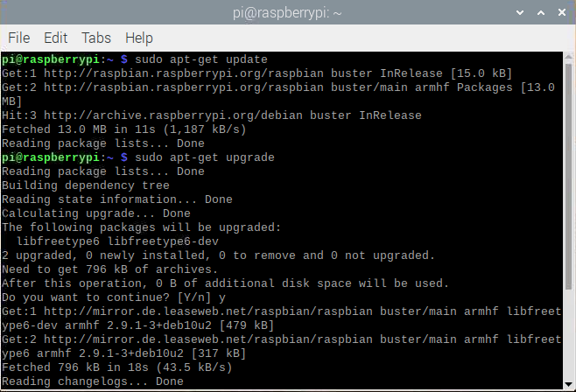This screenshot has height=392, width=576.
Task: Click the '2 upgraded, 0 newly installed' line
Action: pos(218,255)
